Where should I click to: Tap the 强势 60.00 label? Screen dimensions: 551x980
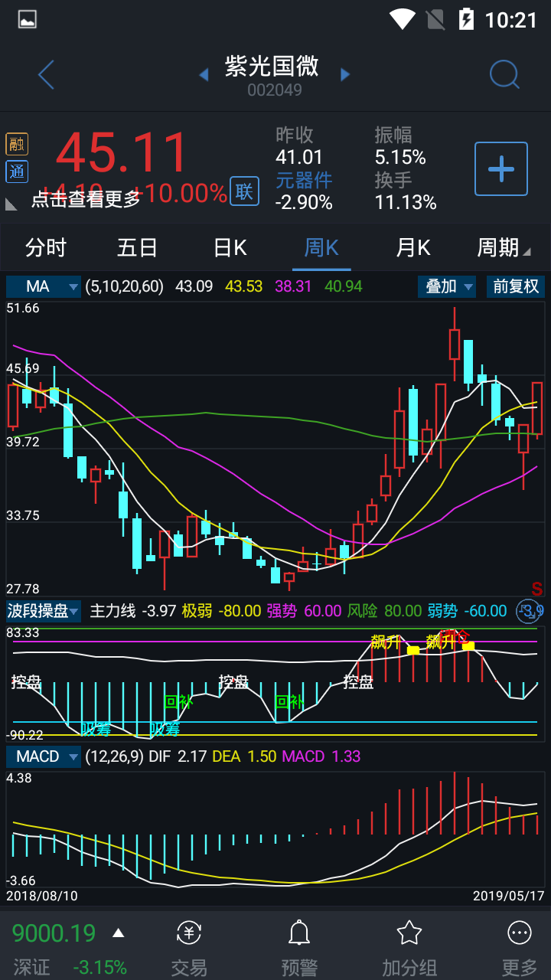(x=304, y=611)
